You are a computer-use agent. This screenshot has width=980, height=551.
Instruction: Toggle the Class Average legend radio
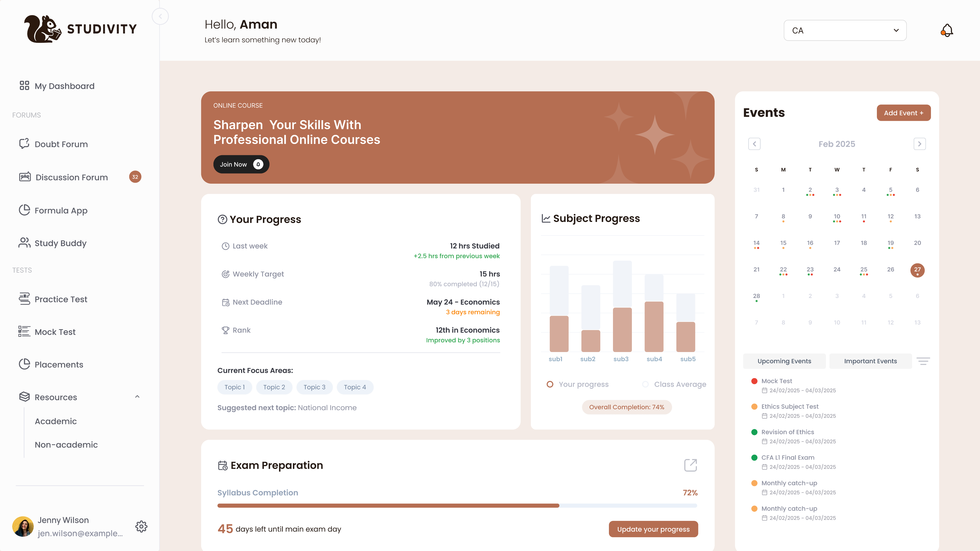click(645, 385)
